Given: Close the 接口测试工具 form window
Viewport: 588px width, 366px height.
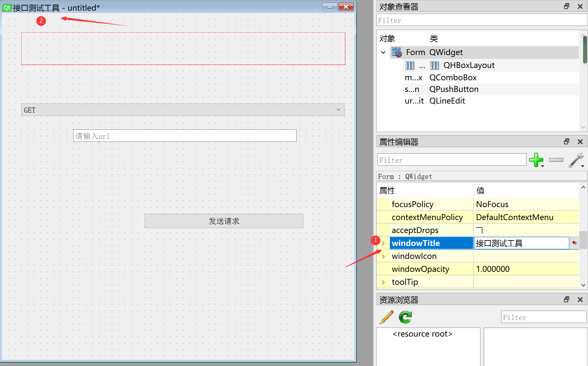Looking at the screenshot, I should click(346, 7).
